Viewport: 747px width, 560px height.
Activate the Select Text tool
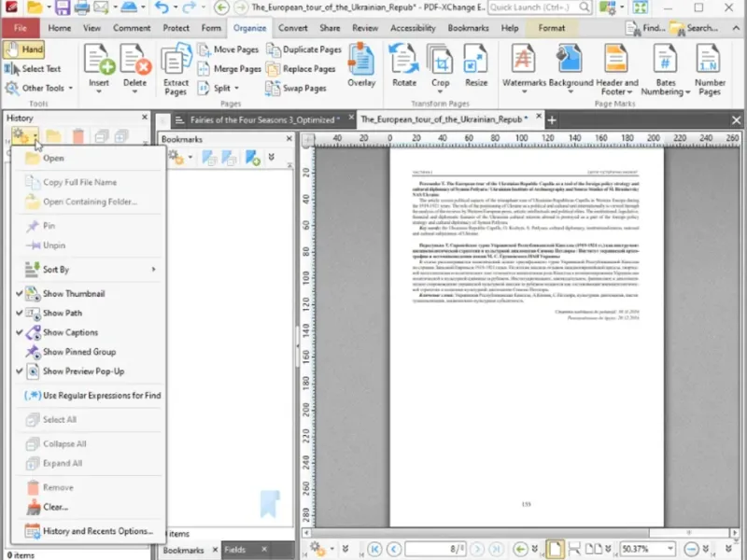[x=33, y=68]
